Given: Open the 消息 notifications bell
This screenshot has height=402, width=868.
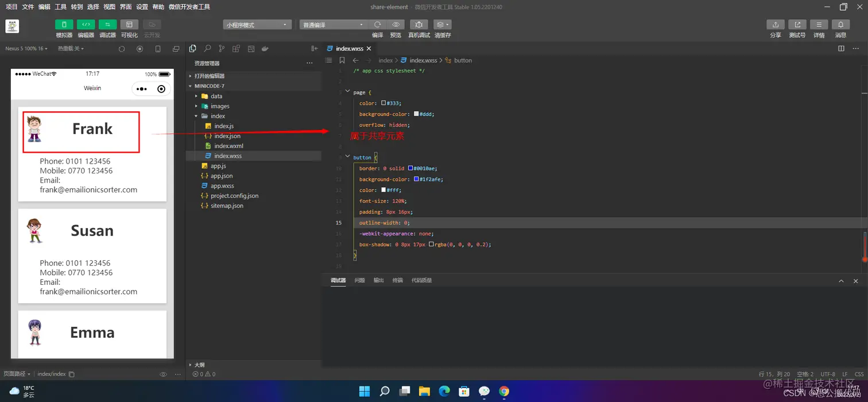Looking at the screenshot, I should point(841,25).
